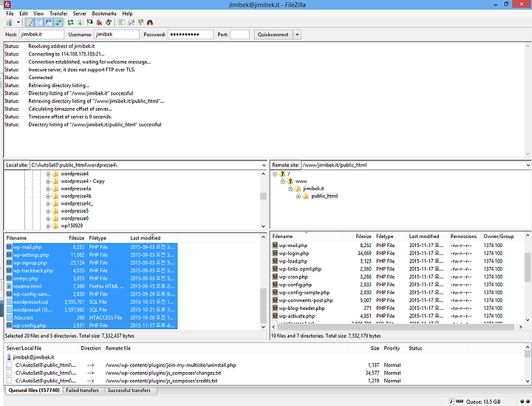Focus the Host input field
The width and height of the screenshot is (532, 406).
click(x=41, y=34)
